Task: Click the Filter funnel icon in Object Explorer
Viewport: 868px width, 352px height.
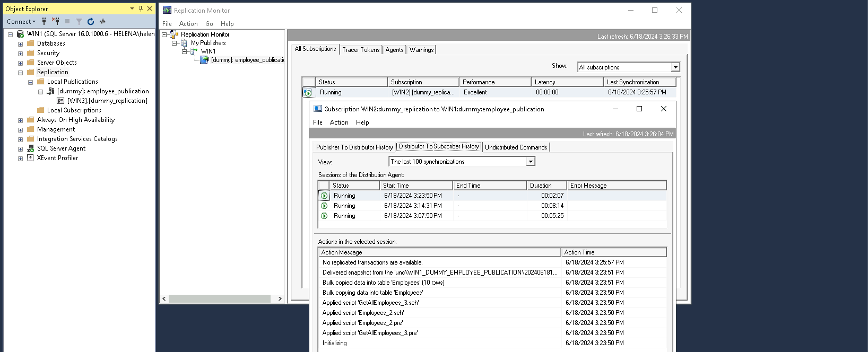Action: (x=79, y=21)
